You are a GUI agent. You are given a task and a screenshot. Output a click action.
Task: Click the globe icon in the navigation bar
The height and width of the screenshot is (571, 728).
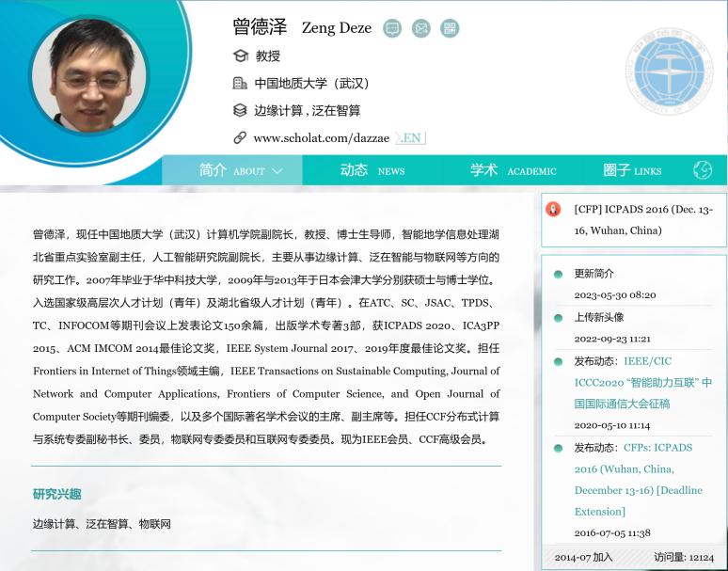coord(703,170)
